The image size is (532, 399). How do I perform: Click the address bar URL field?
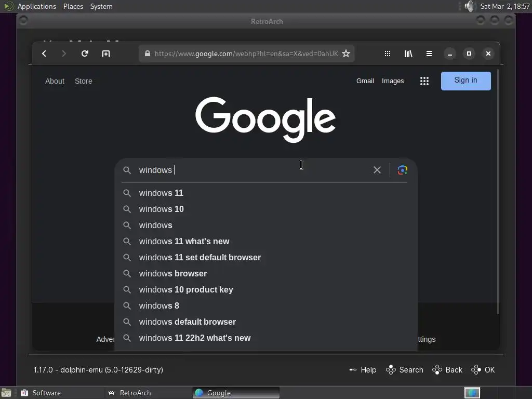pyautogui.click(x=247, y=54)
